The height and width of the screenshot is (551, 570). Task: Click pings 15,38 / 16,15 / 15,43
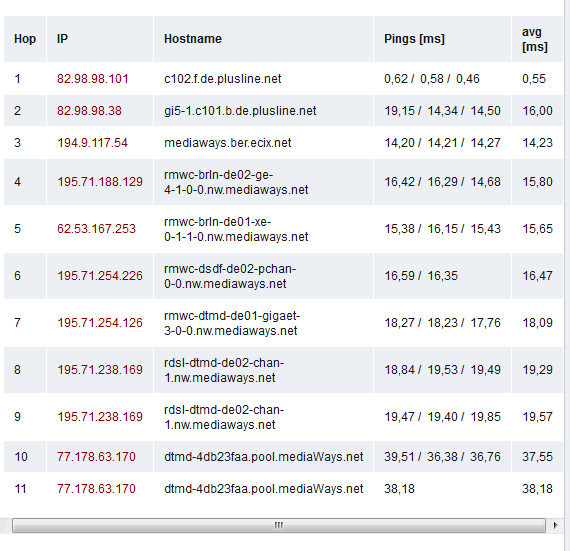(442, 229)
